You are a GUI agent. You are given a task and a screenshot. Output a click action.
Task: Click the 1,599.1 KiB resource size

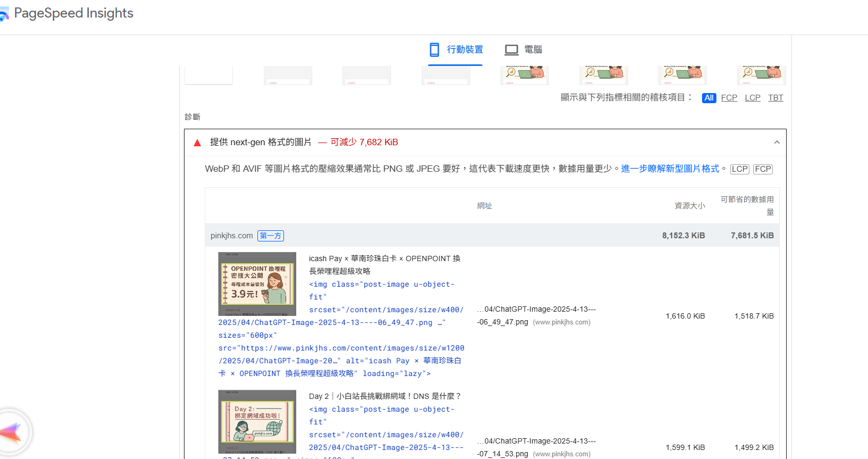click(685, 447)
